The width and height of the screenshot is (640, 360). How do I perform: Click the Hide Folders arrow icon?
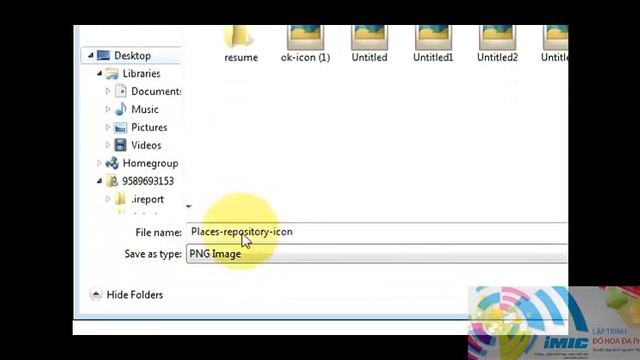pos(96,294)
